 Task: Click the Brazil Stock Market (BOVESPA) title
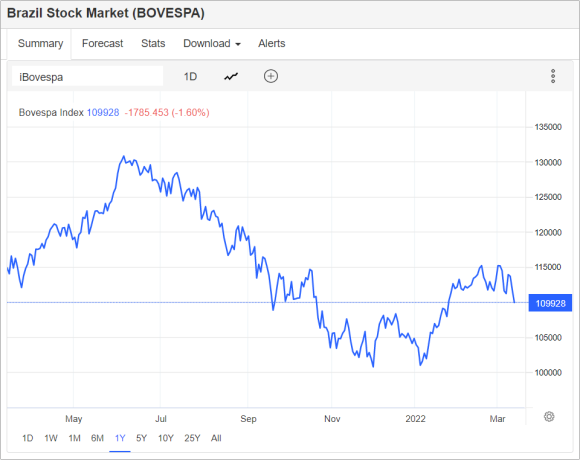point(106,13)
